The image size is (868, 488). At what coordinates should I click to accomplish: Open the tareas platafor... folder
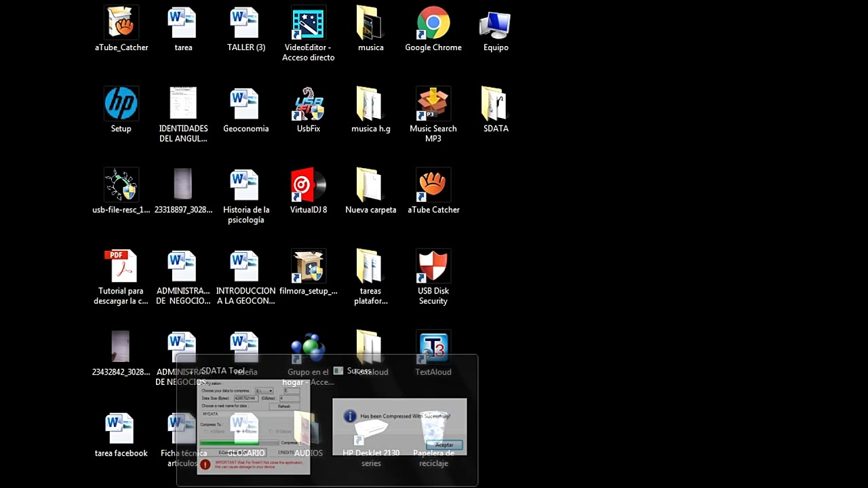tap(370, 277)
